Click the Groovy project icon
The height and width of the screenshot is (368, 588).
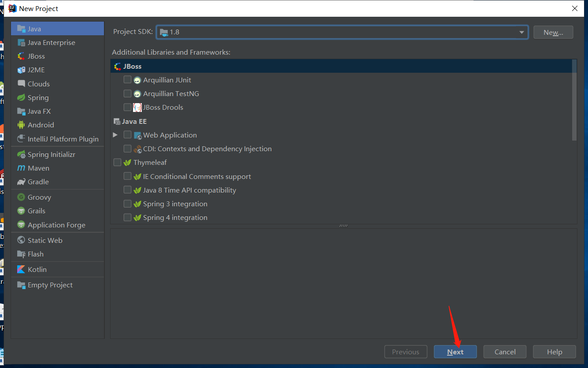click(21, 197)
